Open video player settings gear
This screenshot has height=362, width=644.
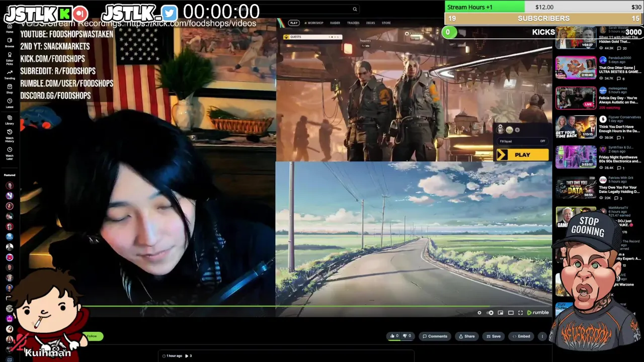479,313
